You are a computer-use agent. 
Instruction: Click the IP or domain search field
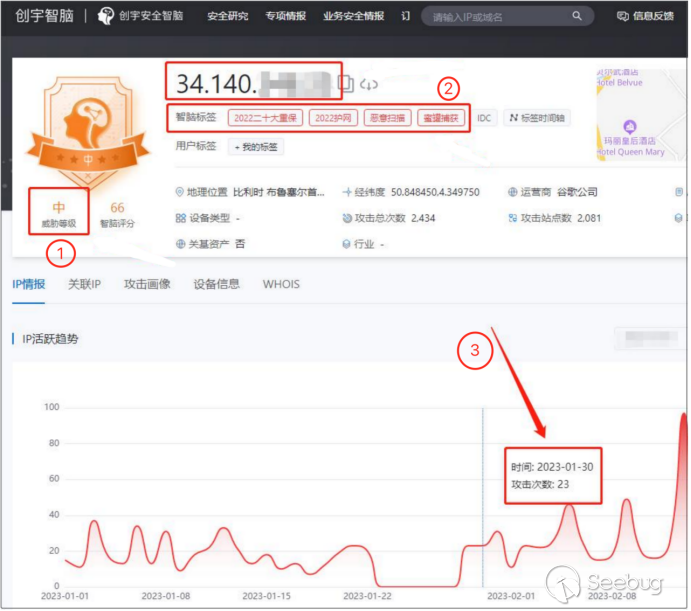[509, 16]
